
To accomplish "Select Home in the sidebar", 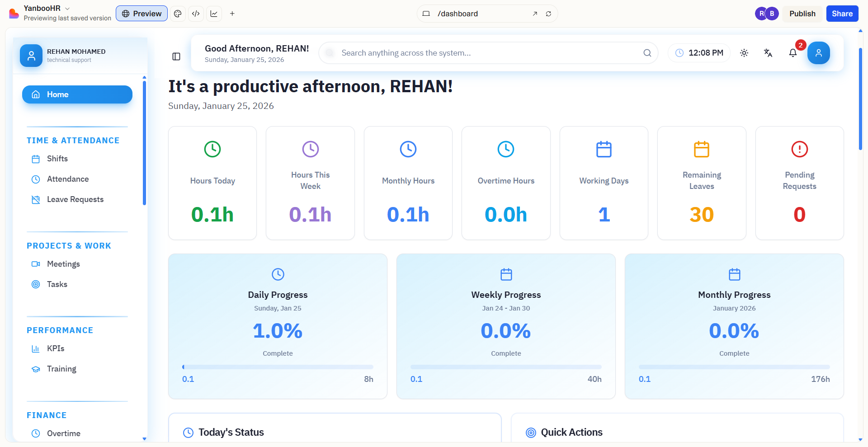I will point(77,94).
